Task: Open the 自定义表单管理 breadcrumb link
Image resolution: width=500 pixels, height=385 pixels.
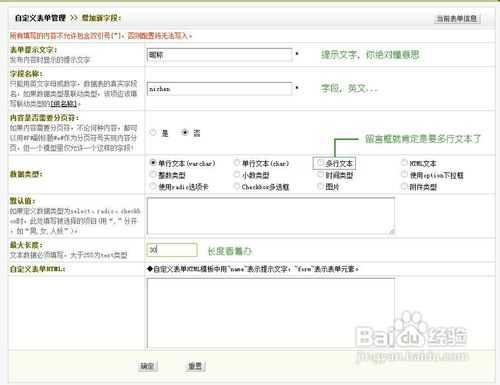Action: (x=40, y=18)
